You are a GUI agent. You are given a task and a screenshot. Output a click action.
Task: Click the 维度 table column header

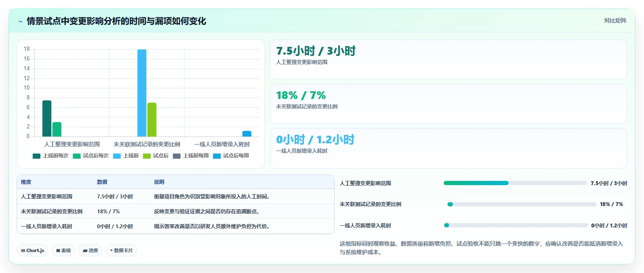[26, 182]
